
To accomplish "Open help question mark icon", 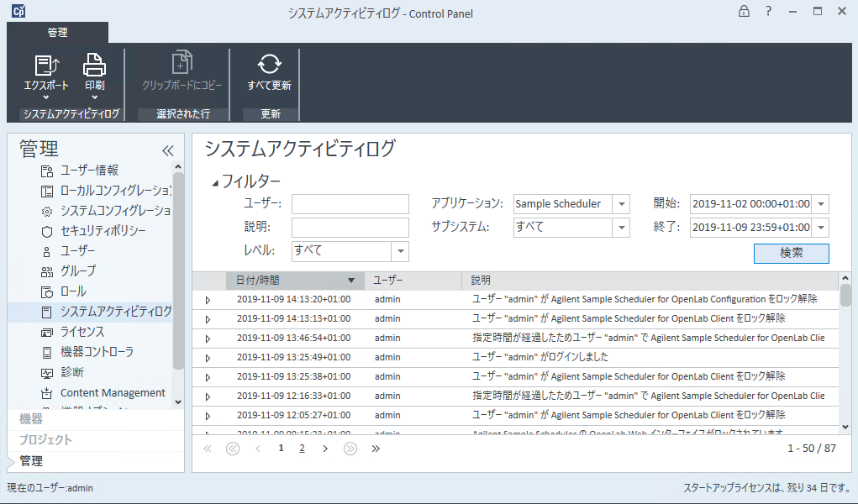I will [768, 11].
